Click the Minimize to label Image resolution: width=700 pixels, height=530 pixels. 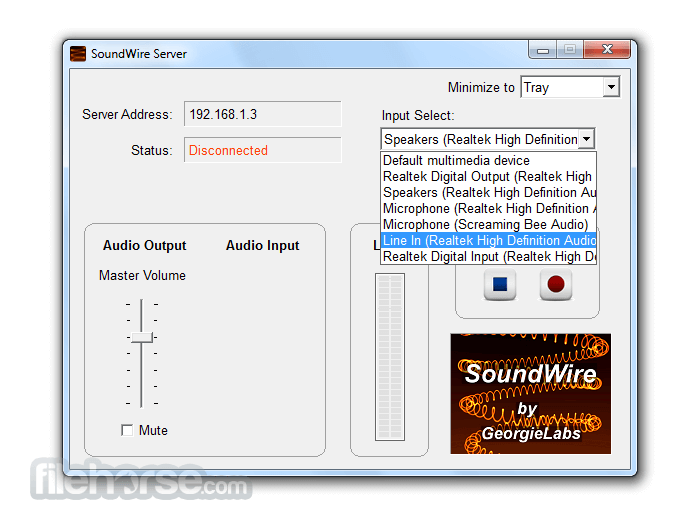481,88
